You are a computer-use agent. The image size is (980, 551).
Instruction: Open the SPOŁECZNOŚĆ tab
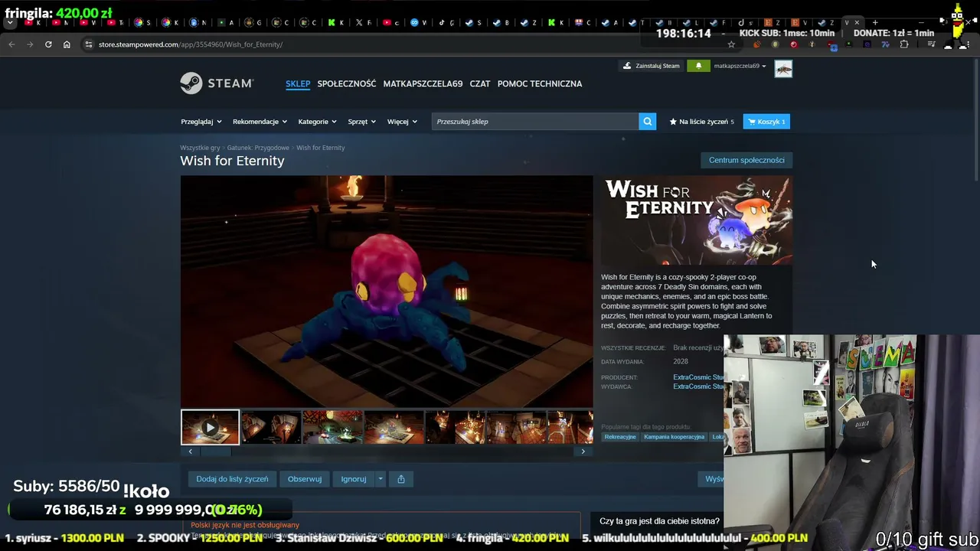(347, 83)
